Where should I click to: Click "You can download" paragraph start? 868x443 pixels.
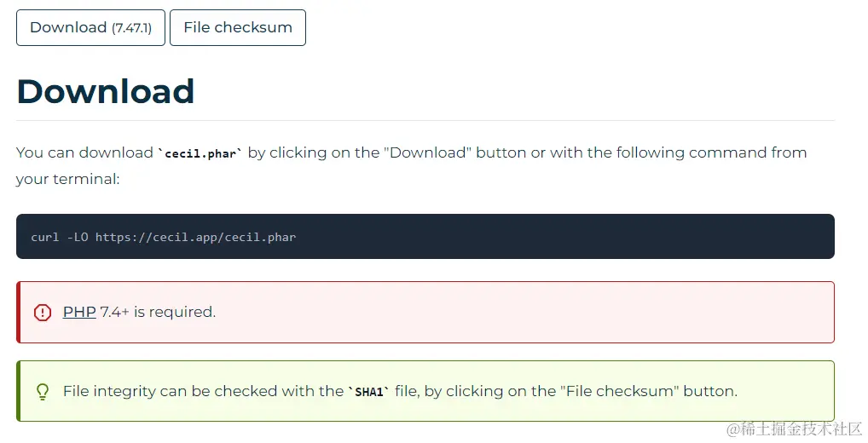pos(84,152)
